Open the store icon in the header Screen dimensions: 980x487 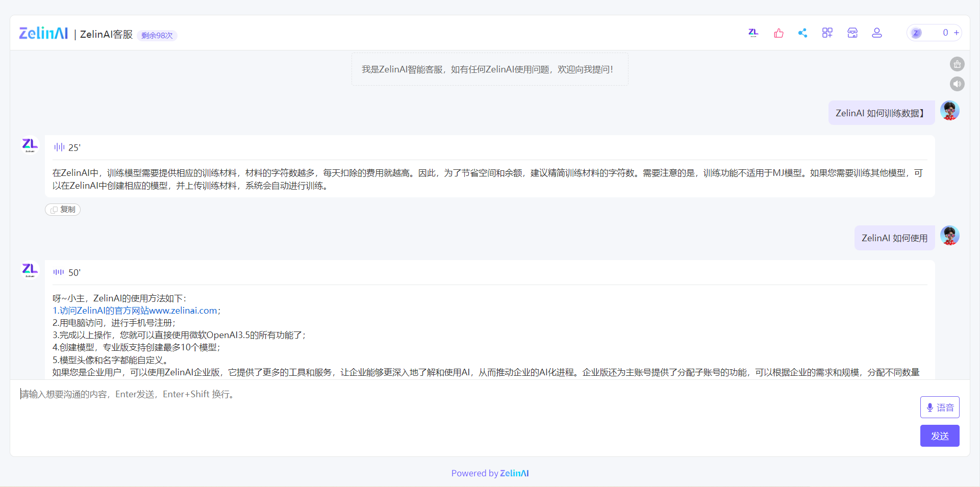tap(852, 33)
